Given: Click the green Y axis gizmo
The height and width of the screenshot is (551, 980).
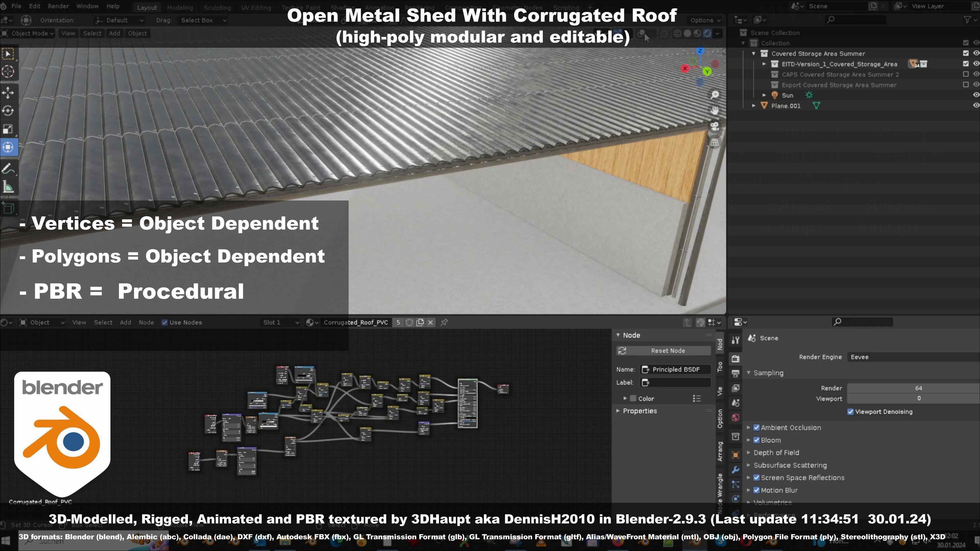Looking at the screenshot, I should click(707, 71).
